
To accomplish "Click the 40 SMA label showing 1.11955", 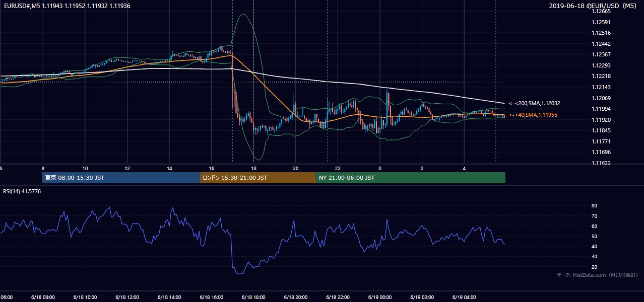I will [533, 115].
